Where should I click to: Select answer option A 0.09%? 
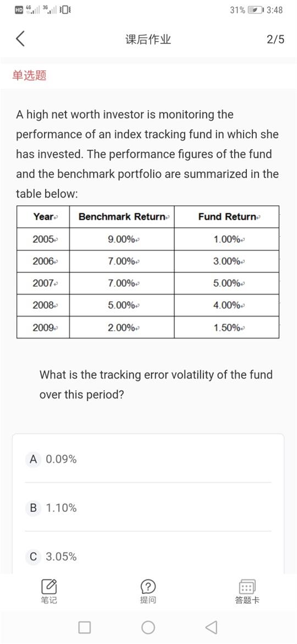click(x=148, y=459)
